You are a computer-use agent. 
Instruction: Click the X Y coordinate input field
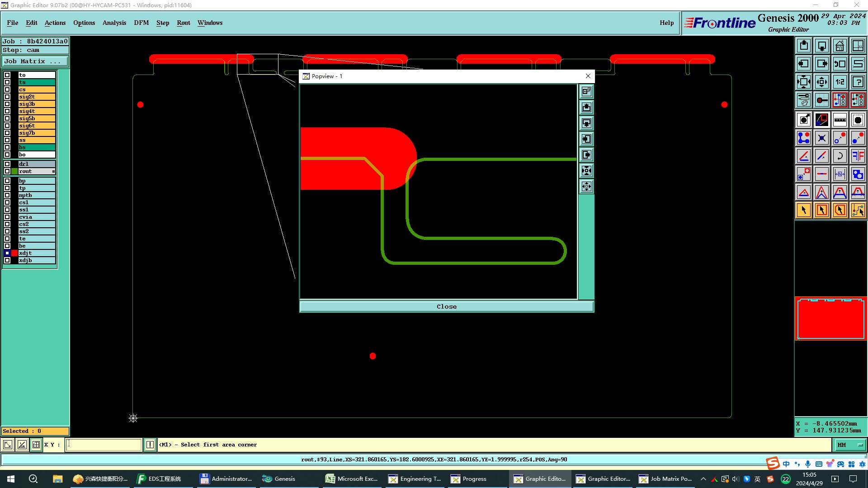[104, 445]
